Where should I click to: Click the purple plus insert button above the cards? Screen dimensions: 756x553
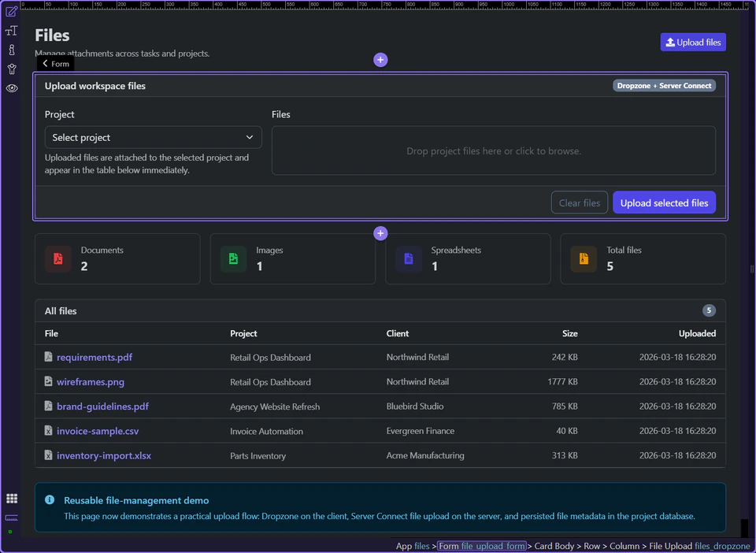[380, 233]
